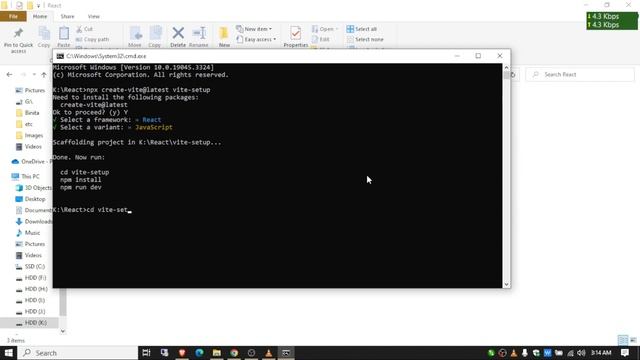Click the Search React input field
The width and height of the screenshot is (640, 360).
[580, 74]
